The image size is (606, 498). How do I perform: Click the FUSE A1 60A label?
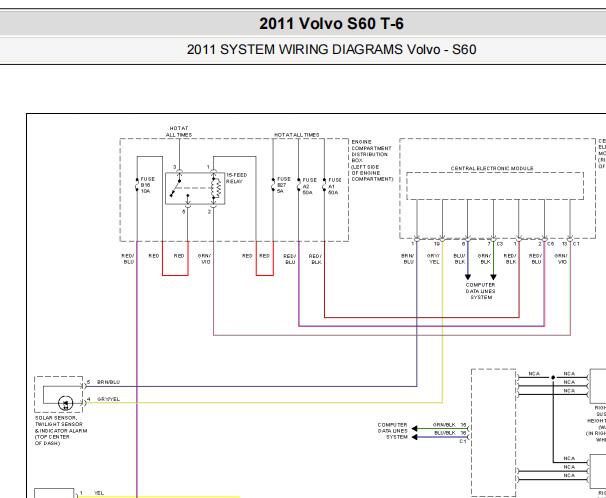coord(335,186)
